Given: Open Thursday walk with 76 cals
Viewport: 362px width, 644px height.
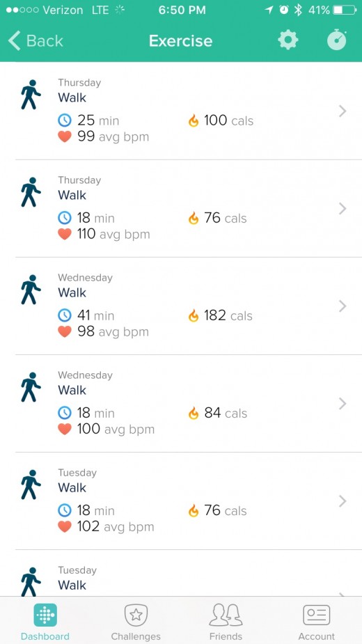Looking at the screenshot, I should [x=181, y=209].
